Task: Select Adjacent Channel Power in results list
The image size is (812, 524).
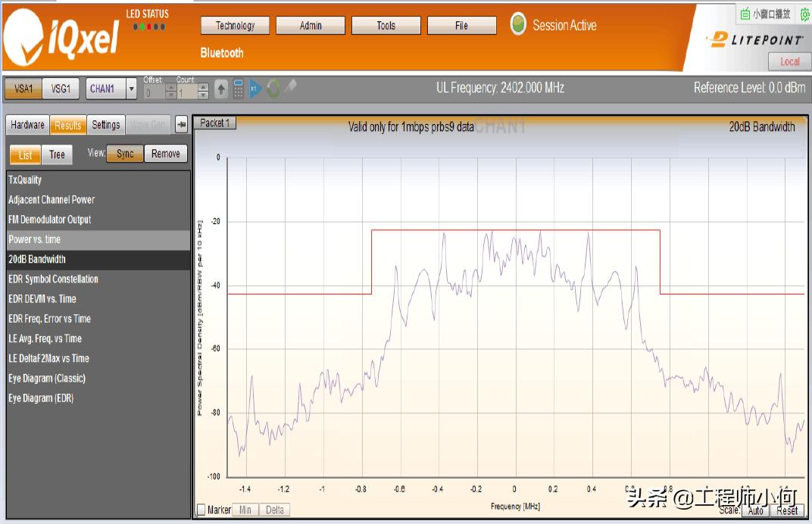Action: [52, 199]
